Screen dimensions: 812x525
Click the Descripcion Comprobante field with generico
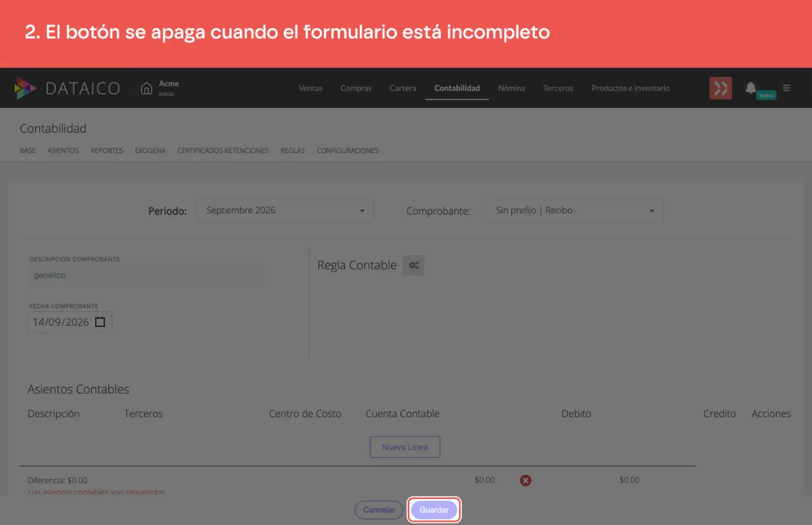click(147, 276)
